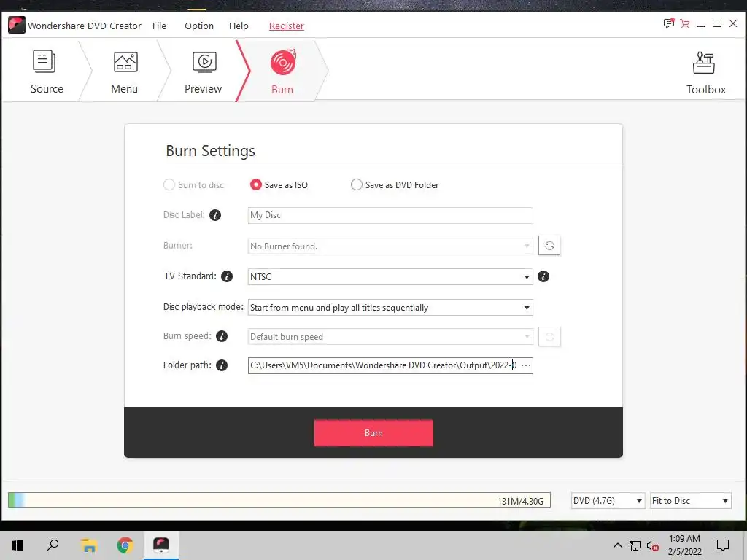Switch to the Preview step

tap(204, 71)
